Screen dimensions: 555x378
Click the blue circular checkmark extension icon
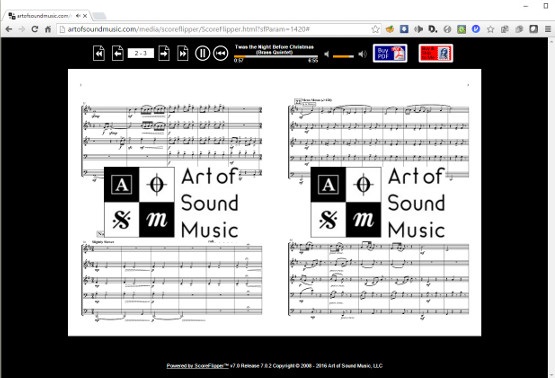tap(476, 29)
